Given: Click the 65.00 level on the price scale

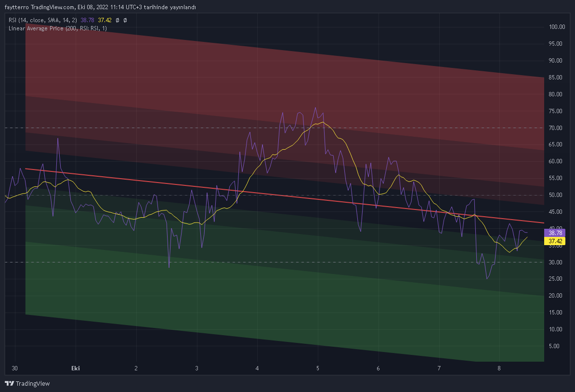Looking at the screenshot, I should 555,144.
